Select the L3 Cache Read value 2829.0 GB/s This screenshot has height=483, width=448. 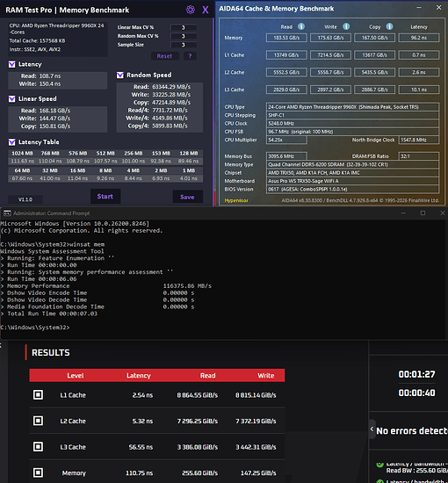[286, 90]
